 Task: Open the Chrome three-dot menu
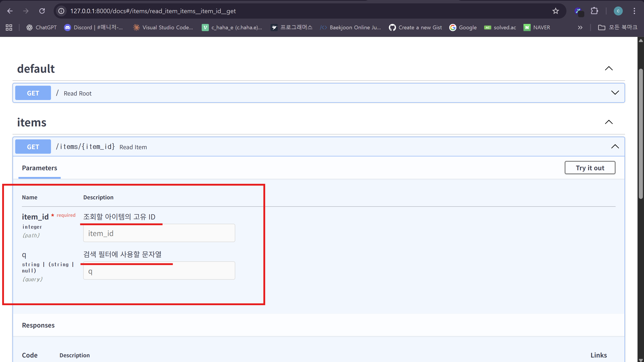pyautogui.click(x=634, y=11)
